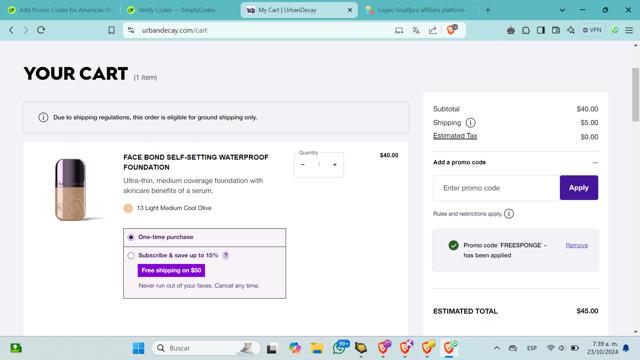The image size is (640, 360).
Task: Decrease quantity with minus button
Action: tap(302, 165)
